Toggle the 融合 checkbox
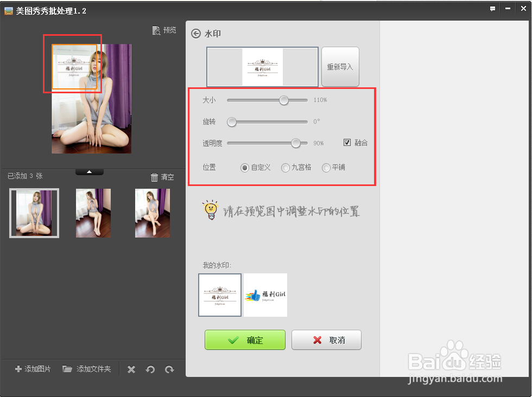Image resolution: width=532 pixels, height=397 pixels. coord(347,143)
